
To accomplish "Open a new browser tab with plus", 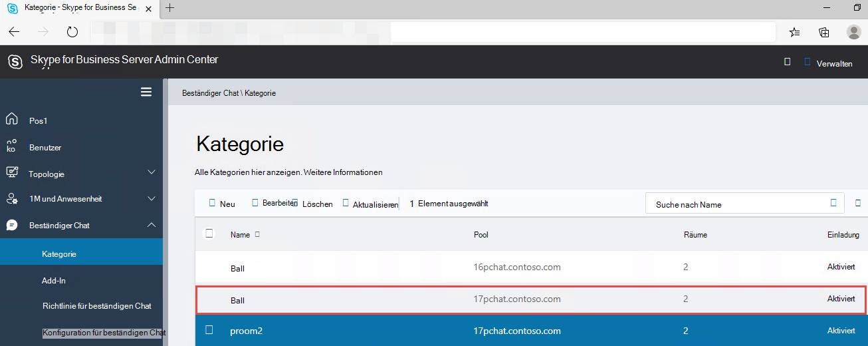I will (170, 8).
